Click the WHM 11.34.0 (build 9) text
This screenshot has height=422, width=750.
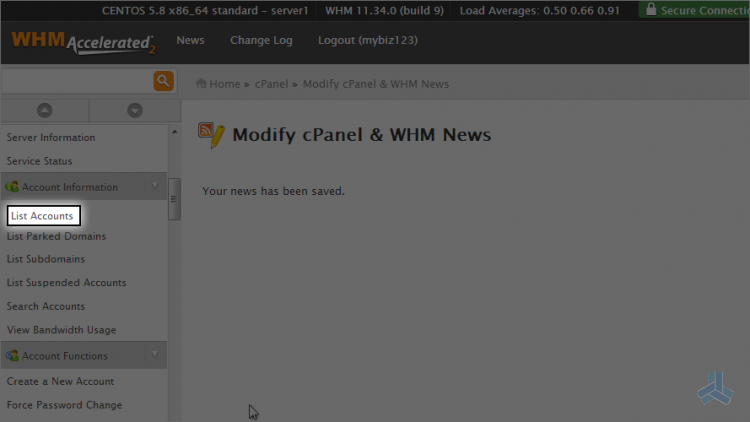(x=385, y=11)
